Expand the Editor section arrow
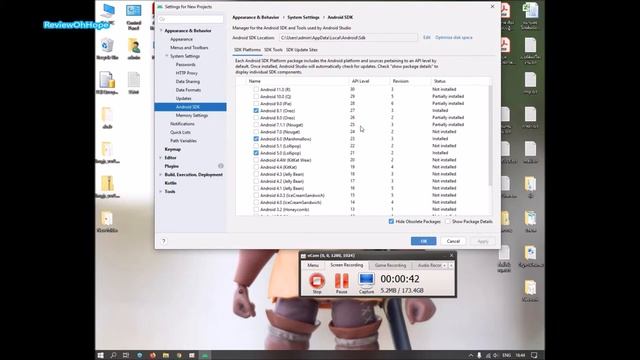640x360 pixels. (161, 158)
